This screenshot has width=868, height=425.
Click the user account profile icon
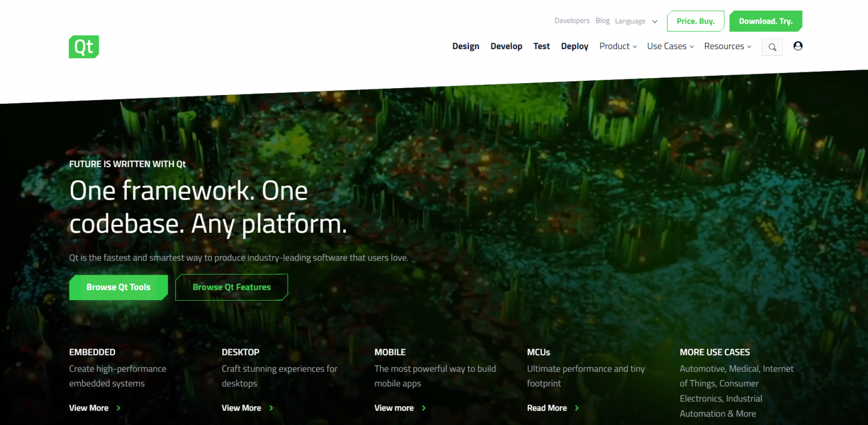797,46
